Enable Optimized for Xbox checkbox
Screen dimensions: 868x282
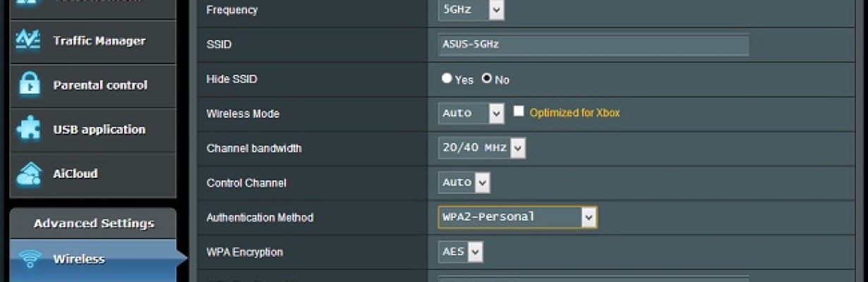click(x=519, y=111)
